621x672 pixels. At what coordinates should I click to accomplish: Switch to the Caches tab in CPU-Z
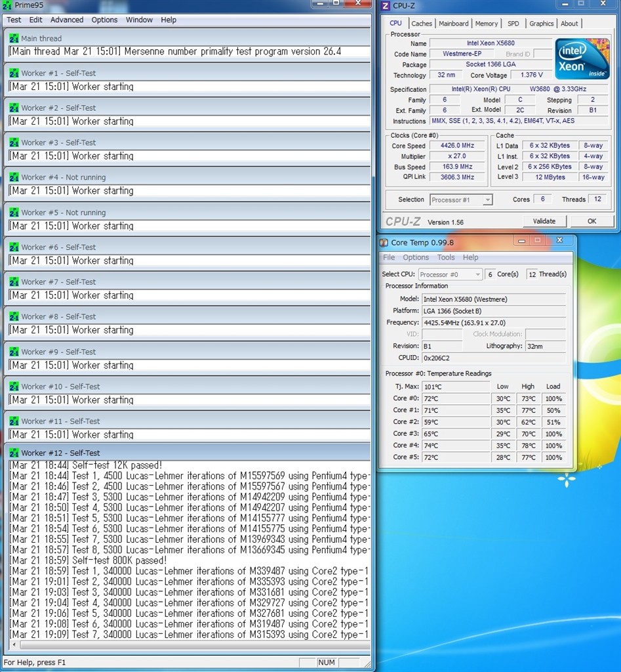422,24
